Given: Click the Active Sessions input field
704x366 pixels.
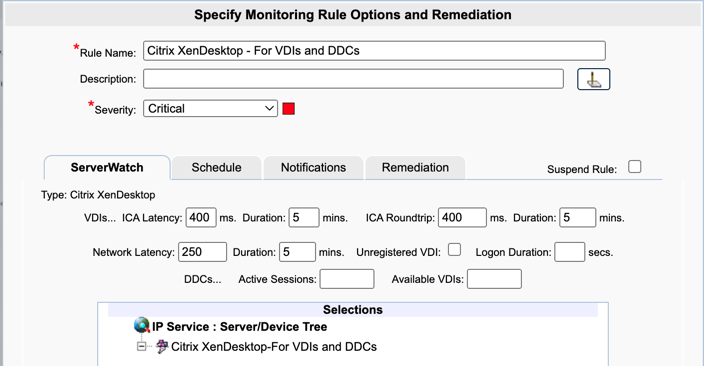Looking at the screenshot, I should (x=347, y=279).
